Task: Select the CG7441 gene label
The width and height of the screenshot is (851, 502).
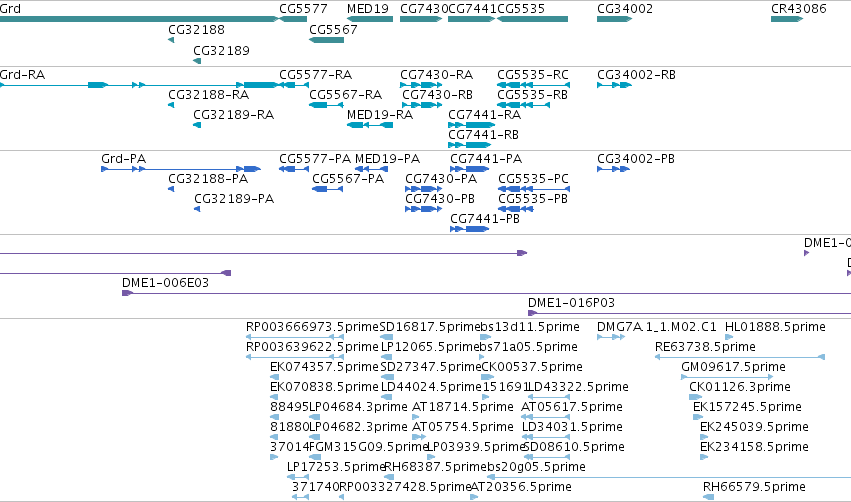Action: tap(472, 9)
